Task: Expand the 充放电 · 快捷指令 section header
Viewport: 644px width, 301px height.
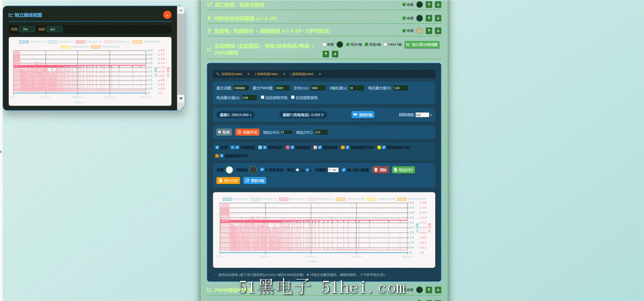Action: coord(272,31)
